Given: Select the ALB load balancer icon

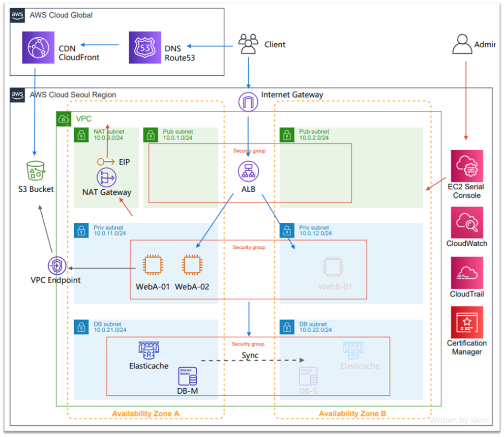Looking at the screenshot, I should point(248,171).
